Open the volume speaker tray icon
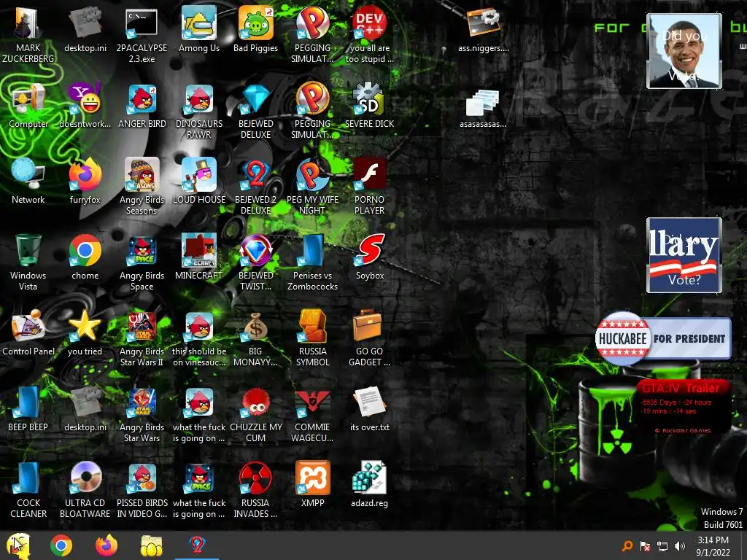The height and width of the screenshot is (560, 747). 680,545
